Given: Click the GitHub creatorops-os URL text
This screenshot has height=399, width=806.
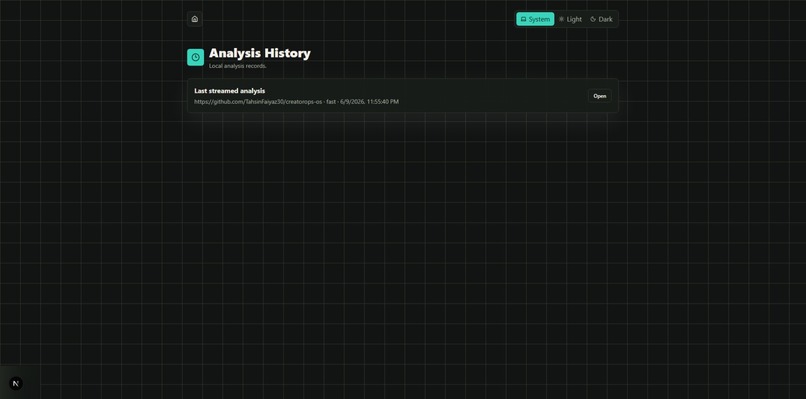Looking at the screenshot, I should point(258,102).
